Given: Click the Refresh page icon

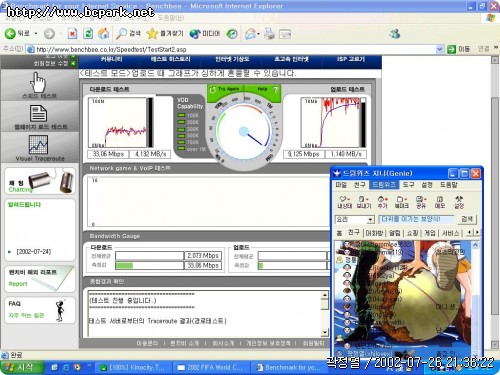Looking at the screenshot, I should pyautogui.click(x=88, y=33).
